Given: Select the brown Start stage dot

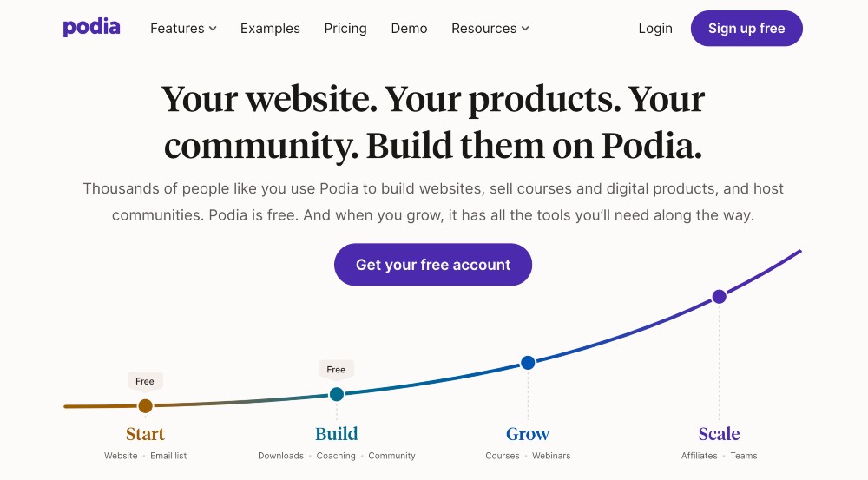Looking at the screenshot, I should (145, 405).
